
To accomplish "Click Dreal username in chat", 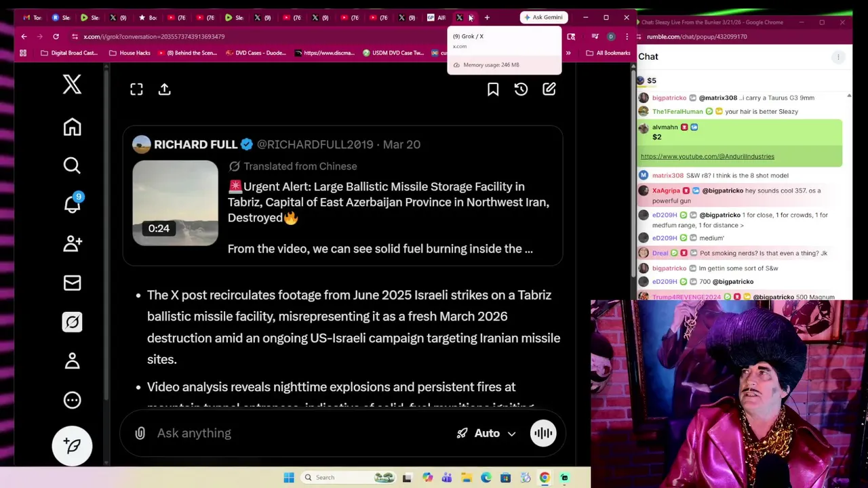I will click(x=660, y=253).
